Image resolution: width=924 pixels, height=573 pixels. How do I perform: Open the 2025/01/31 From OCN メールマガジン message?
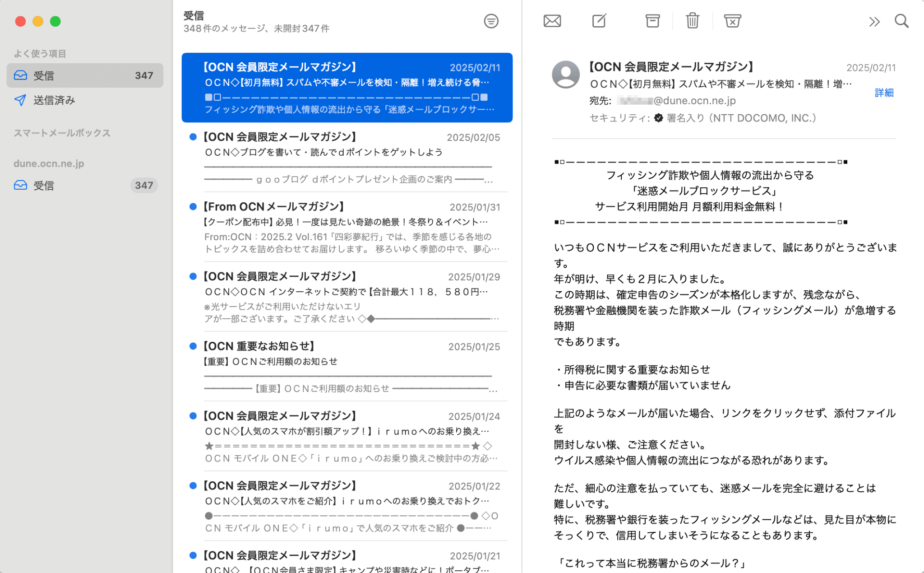(347, 227)
